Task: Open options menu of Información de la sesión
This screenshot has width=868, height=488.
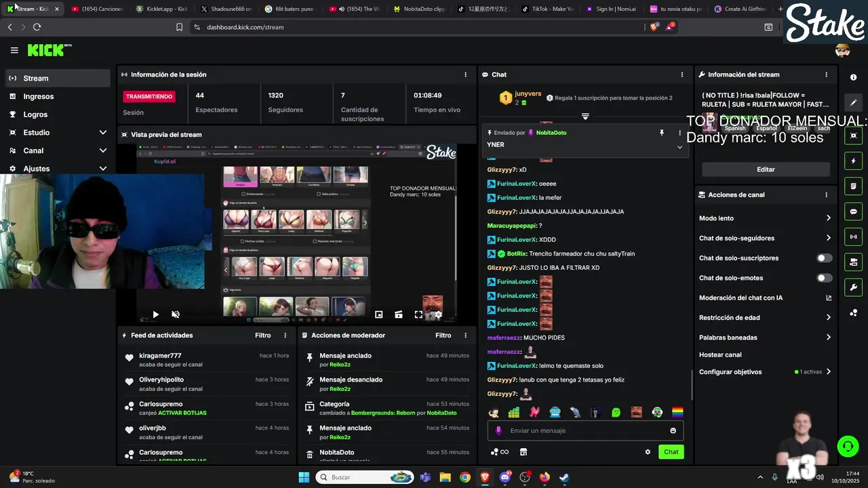Action: 465,75
